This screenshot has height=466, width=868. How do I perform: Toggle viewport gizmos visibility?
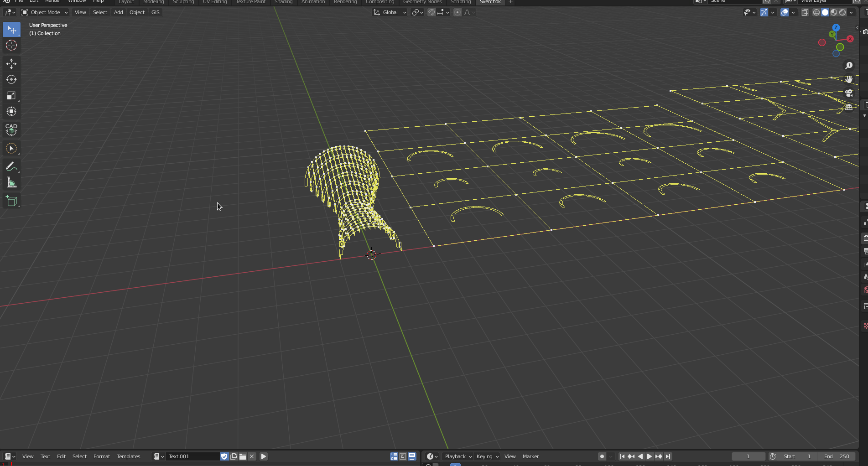click(x=764, y=12)
